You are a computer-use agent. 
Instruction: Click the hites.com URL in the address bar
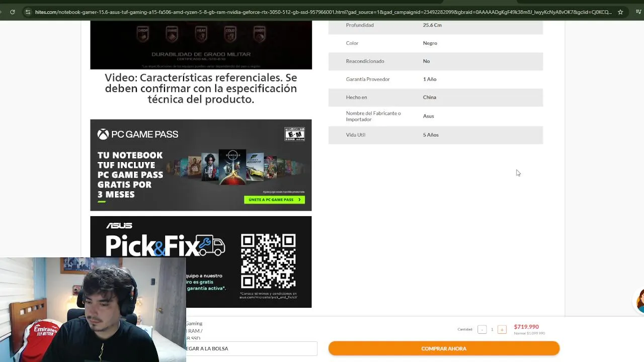click(323, 12)
